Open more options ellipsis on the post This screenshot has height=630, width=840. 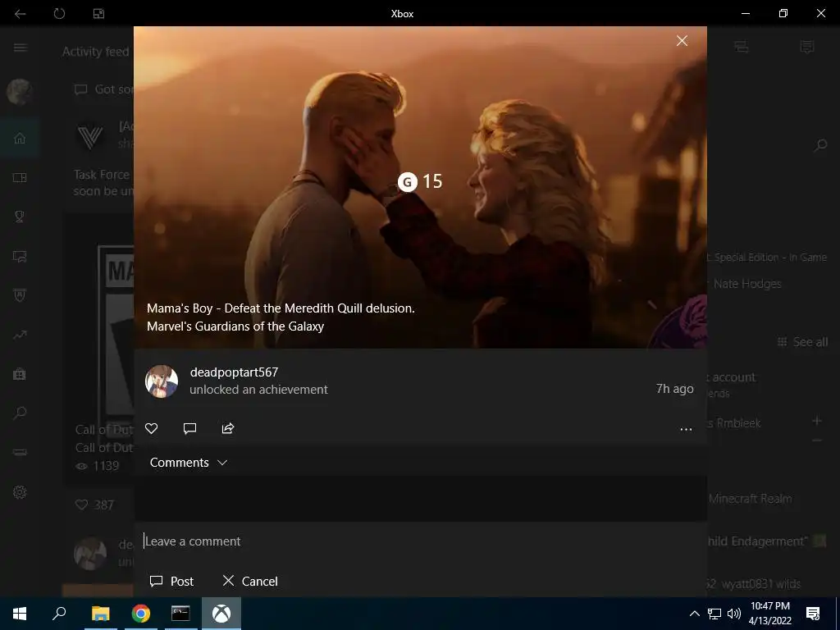click(x=686, y=429)
